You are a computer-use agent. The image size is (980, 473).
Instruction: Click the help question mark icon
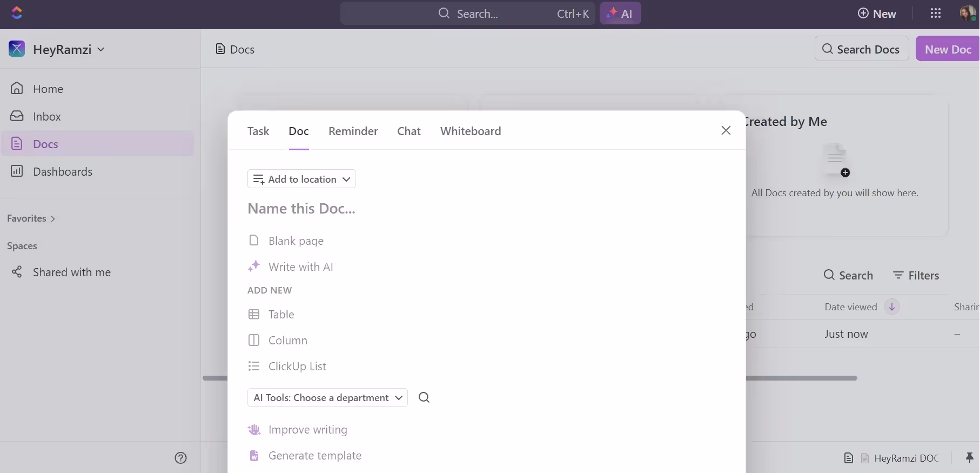pos(180,458)
